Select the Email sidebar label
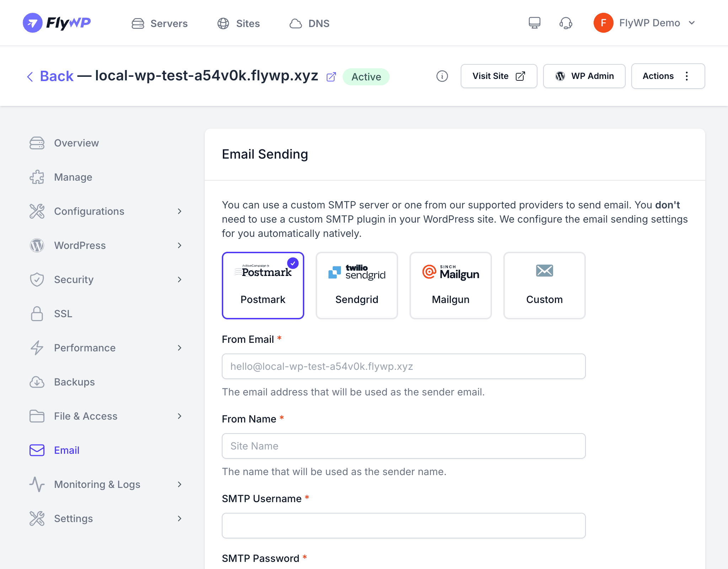Image resolution: width=728 pixels, height=569 pixels. click(x=67, y=450)
